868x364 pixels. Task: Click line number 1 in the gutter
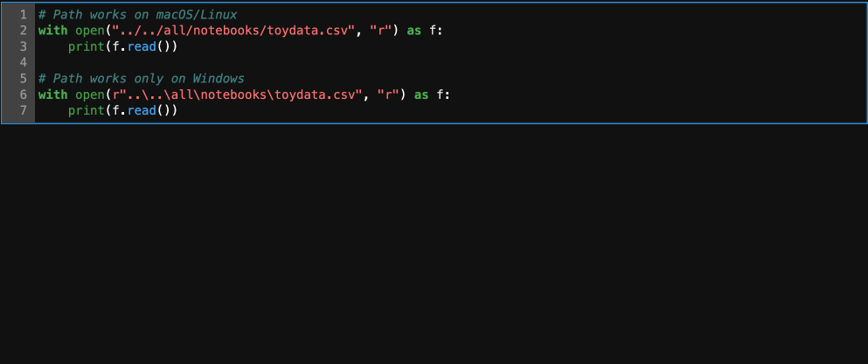click(24, 14)
